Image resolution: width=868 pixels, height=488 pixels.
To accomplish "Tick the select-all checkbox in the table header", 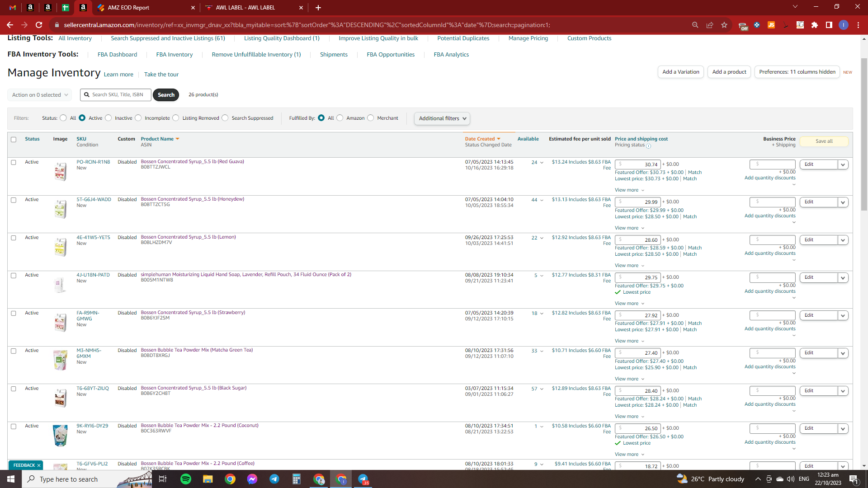I will pyautogui.click(x=14, y=140).
